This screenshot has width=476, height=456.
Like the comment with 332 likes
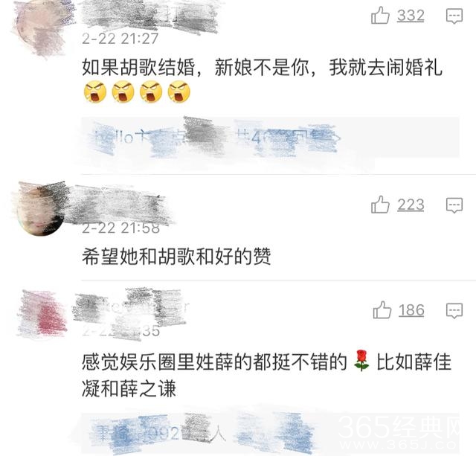click(x=380, y=16)
